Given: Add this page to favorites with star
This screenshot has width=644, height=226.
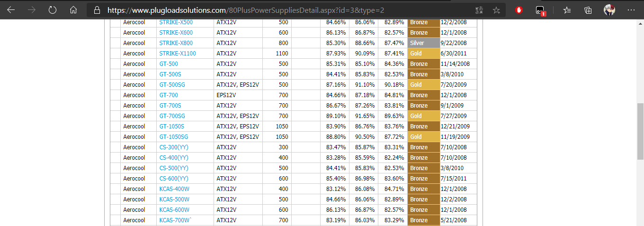Looking at the screenshot, I should (496, 10).
